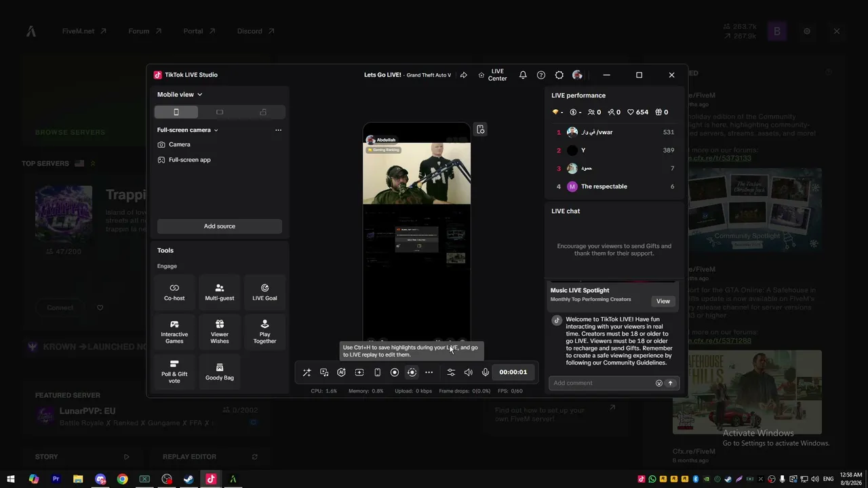Send the comment with the arrow button
Image resolution: width=868 pixels, height=488 pixels.
point(670,383)
